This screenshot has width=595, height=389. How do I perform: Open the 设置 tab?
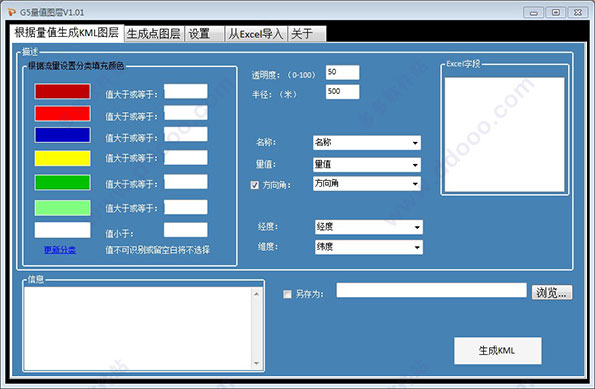[205, 34]
